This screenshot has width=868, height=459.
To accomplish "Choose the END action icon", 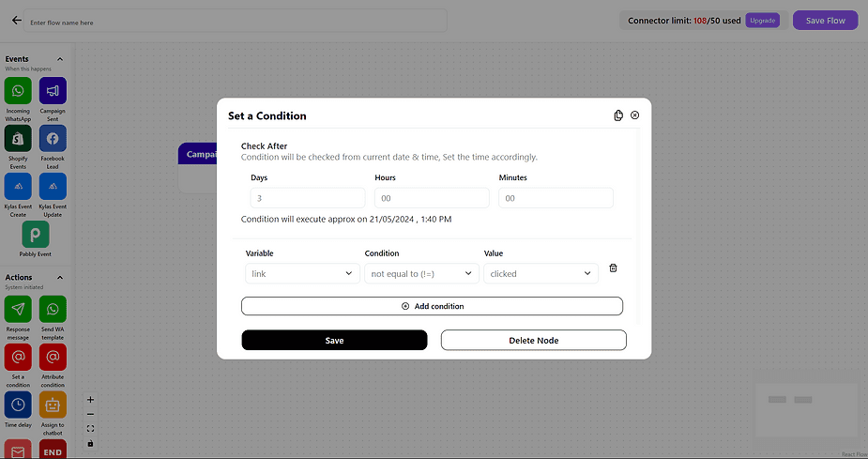I will coord(53,450).
